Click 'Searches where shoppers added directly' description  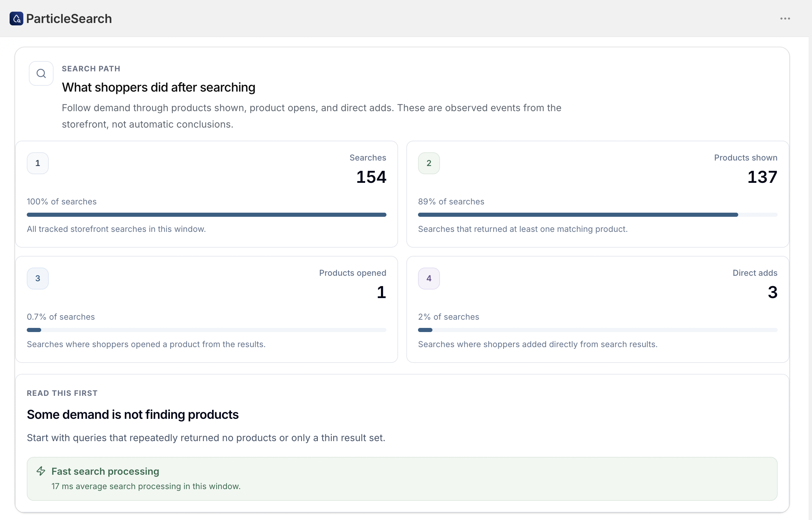point(538,344)
